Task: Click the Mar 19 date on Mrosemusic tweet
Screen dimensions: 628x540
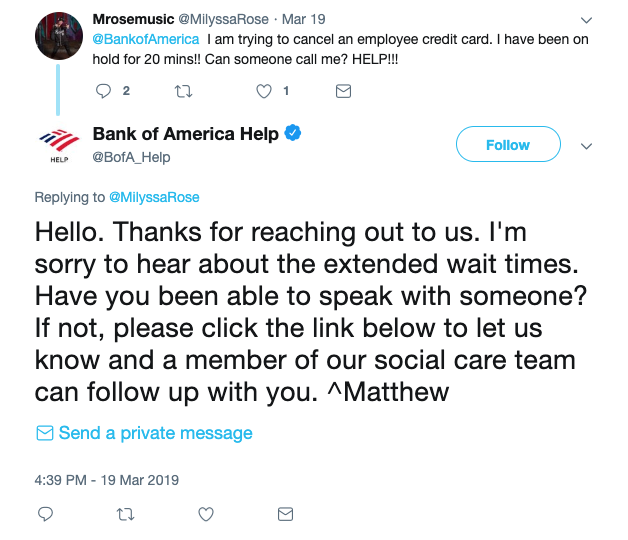Action: (304, 19)
